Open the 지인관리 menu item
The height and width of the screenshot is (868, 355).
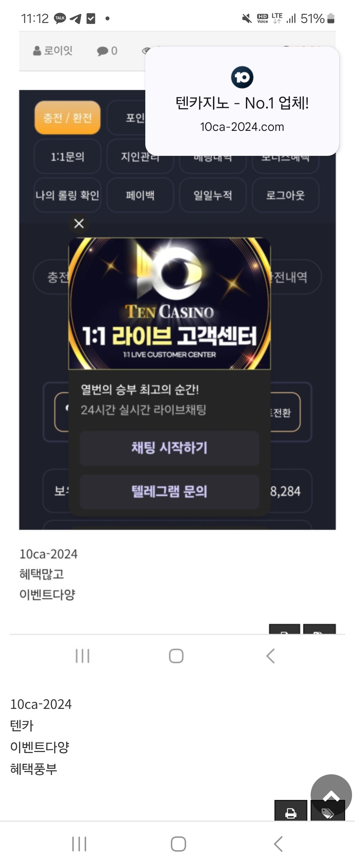click(140, 157)
